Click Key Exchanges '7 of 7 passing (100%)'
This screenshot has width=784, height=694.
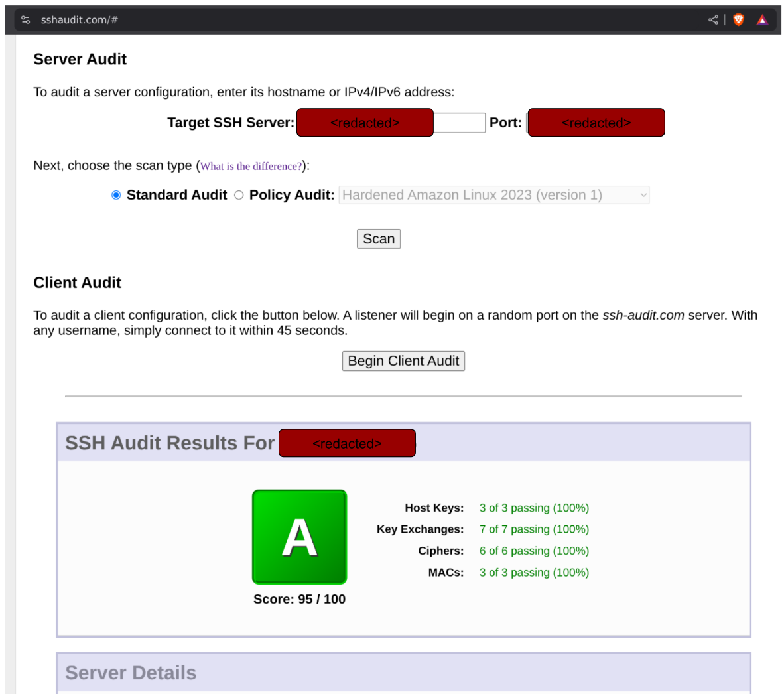point(534,529)
